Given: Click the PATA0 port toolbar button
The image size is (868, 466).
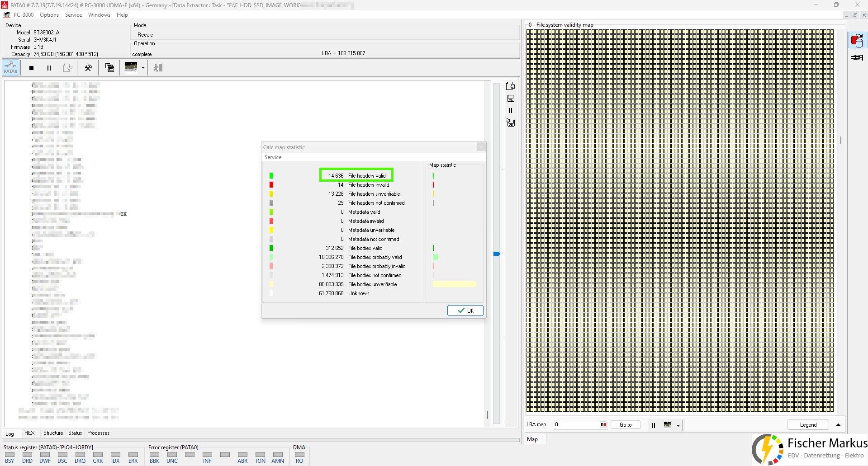Looking at the screenshot, I should [10, 68].
